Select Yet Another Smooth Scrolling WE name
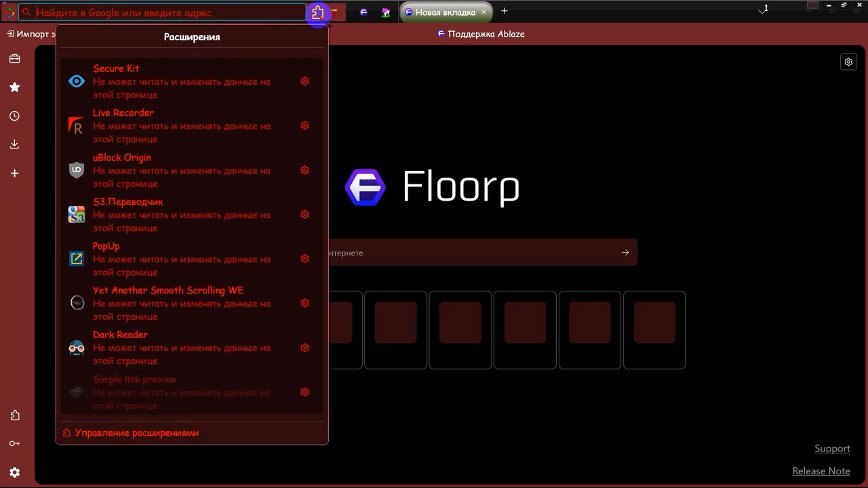This screenshot has height=488, width=868. coord(168,290)
